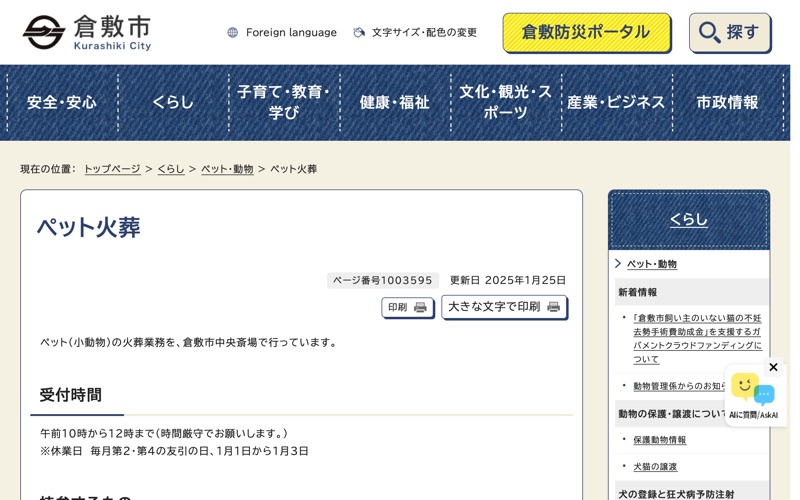Screen dimensions: 800x500
Task: Click the 受付時間 section heading
Action: (x=70, y=394)
